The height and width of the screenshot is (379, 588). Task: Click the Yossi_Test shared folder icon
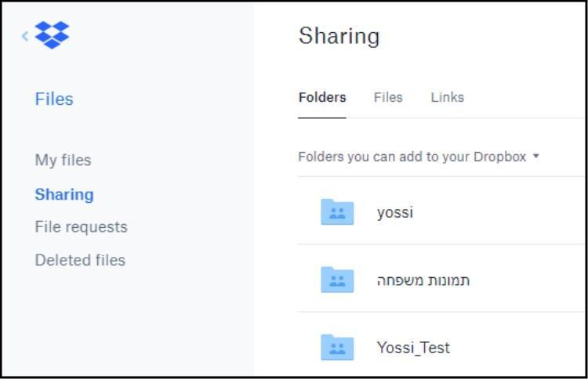[337, 347]
